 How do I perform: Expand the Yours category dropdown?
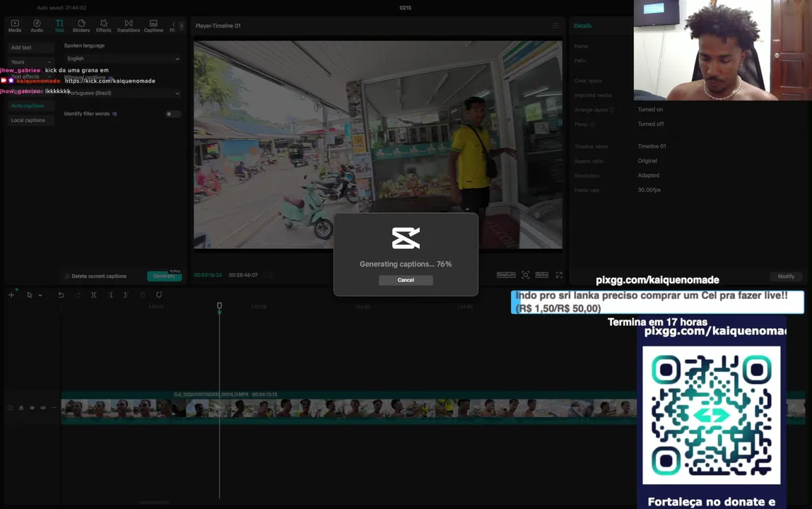30,62
